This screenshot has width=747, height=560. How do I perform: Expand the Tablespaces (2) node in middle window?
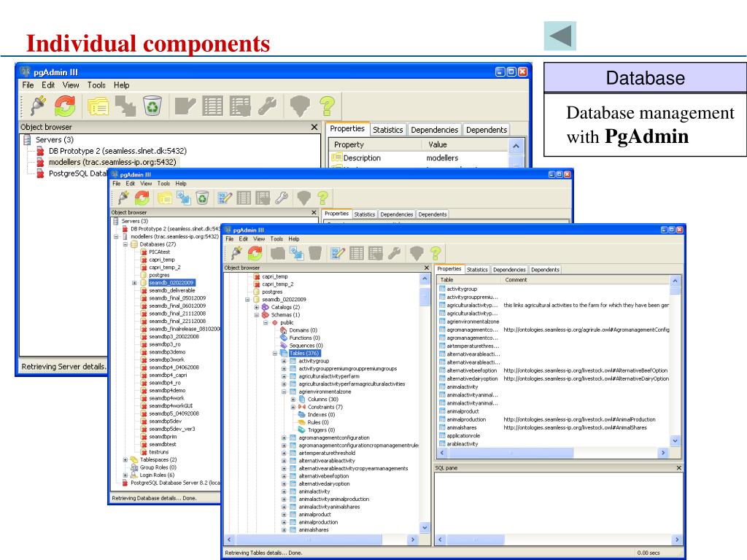pos(125,459)
